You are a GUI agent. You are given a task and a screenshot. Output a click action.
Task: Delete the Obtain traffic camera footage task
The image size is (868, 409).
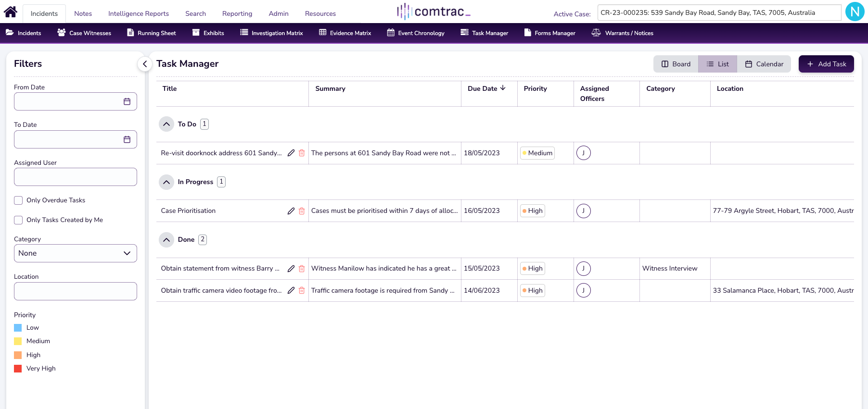[x=302, y=291]
